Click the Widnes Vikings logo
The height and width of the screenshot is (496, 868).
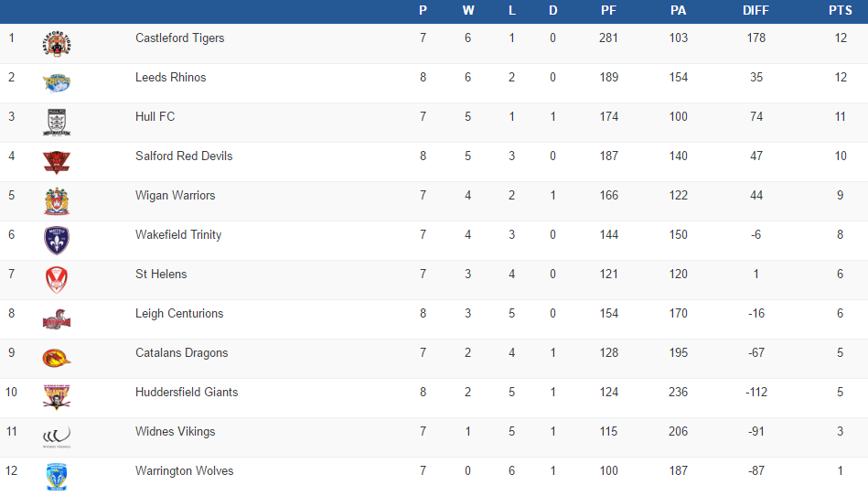tap(57, 437)
